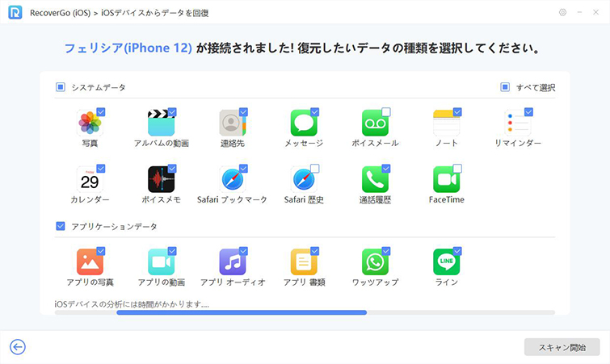Uncheck the ライン checkbox
610x364 pixels.
pos(457,251)
